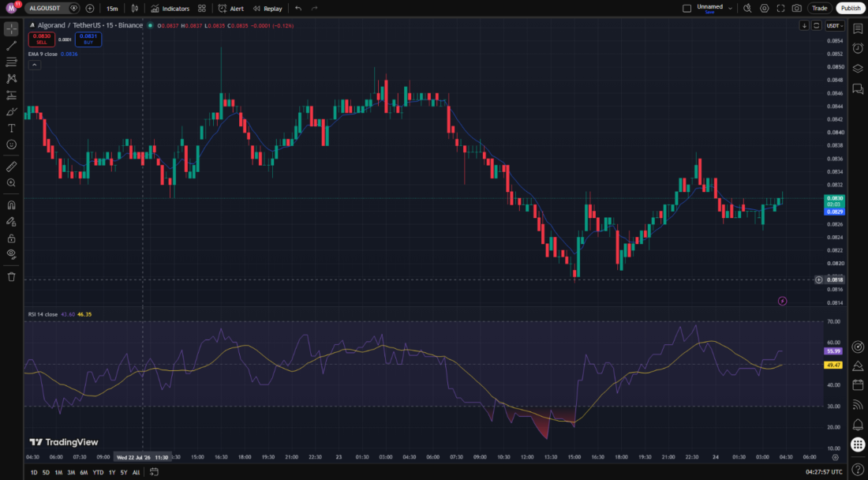Viewport: 868px width, 480px height.
Task: Open chart settings gear icon
Action: point(765,9)
